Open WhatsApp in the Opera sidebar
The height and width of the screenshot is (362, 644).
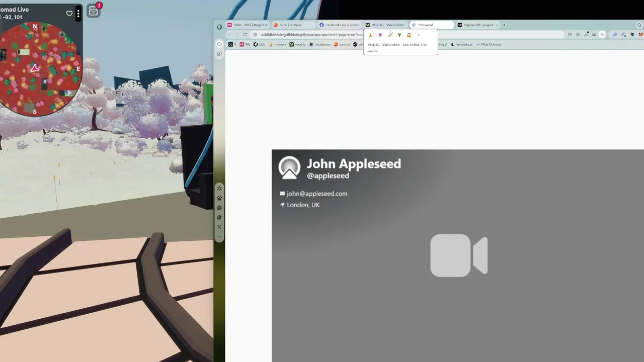219,217
